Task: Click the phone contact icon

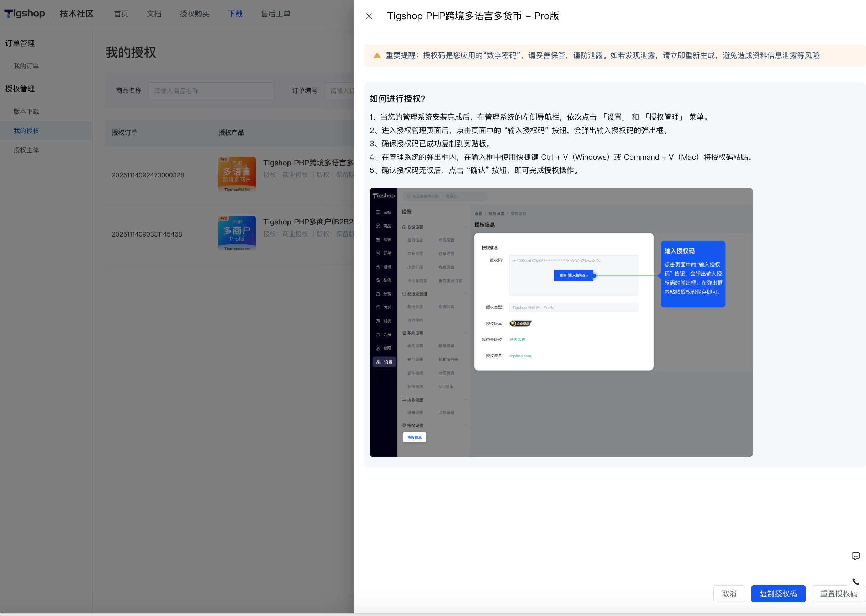Action: click(855, 582)
